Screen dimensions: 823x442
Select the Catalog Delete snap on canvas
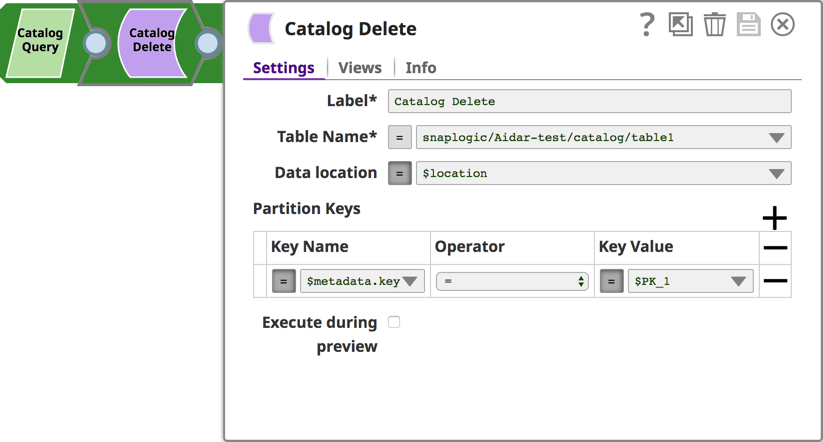click(151, 41)
